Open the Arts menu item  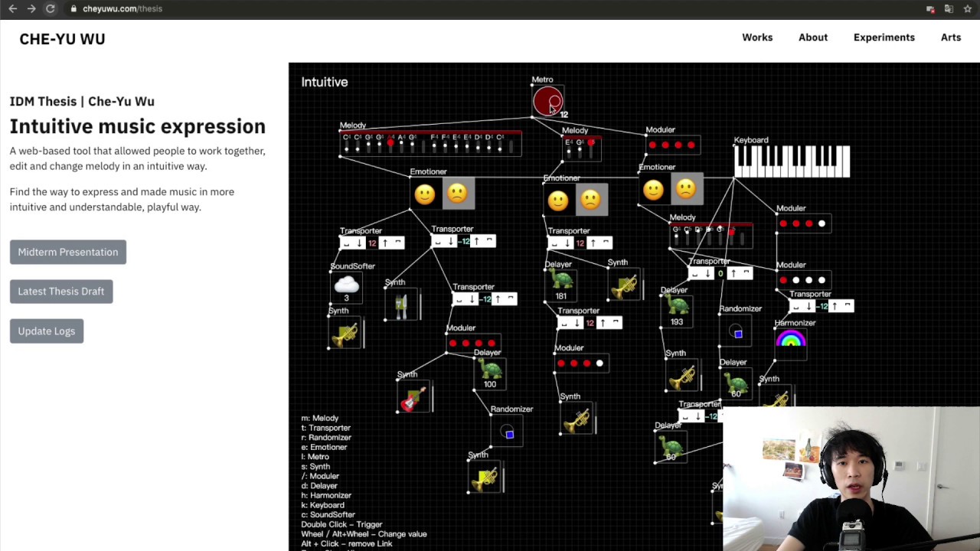tap(951, 37)
